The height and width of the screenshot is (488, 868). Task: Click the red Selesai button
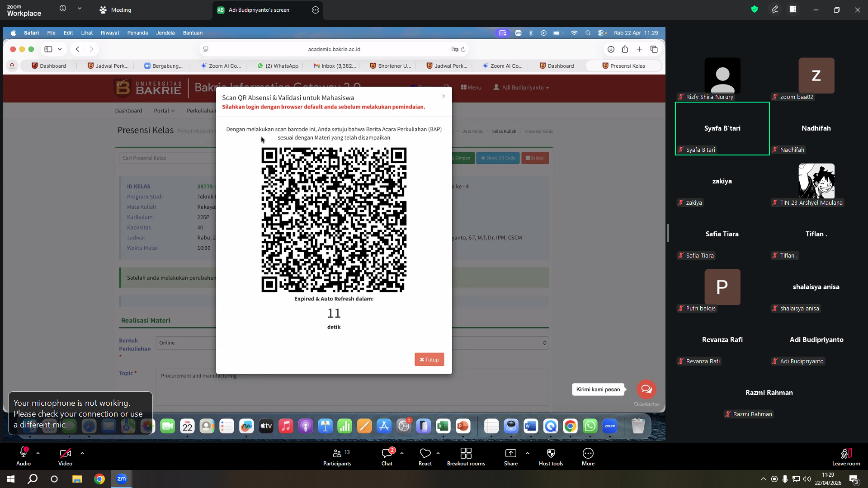(535, 158)
